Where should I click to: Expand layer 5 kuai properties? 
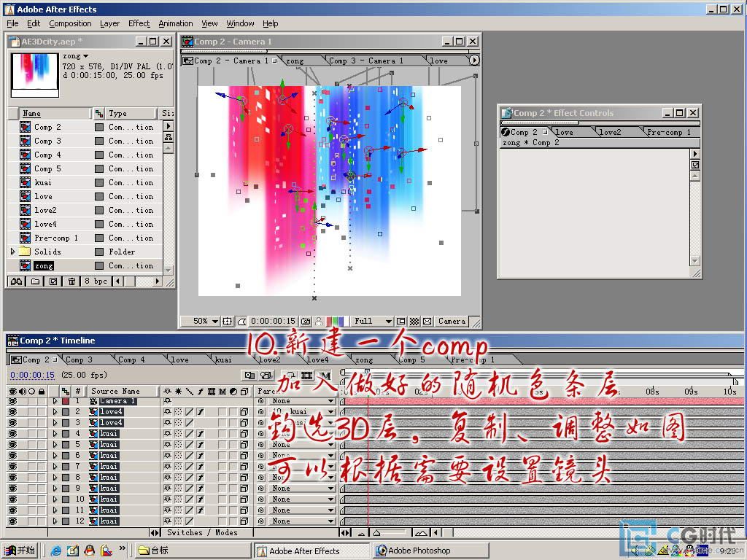[x=55, y=445]
